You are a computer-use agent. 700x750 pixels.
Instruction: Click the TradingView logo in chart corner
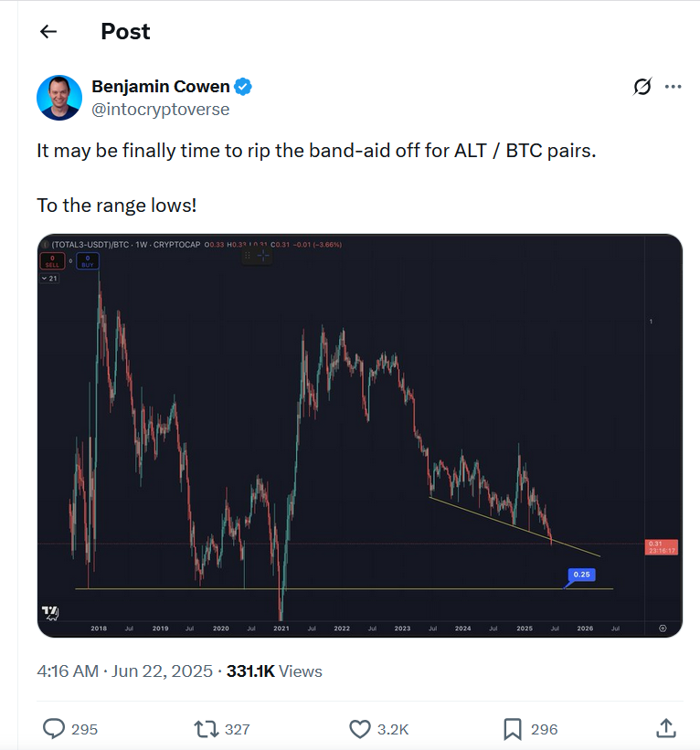(50, 612)
